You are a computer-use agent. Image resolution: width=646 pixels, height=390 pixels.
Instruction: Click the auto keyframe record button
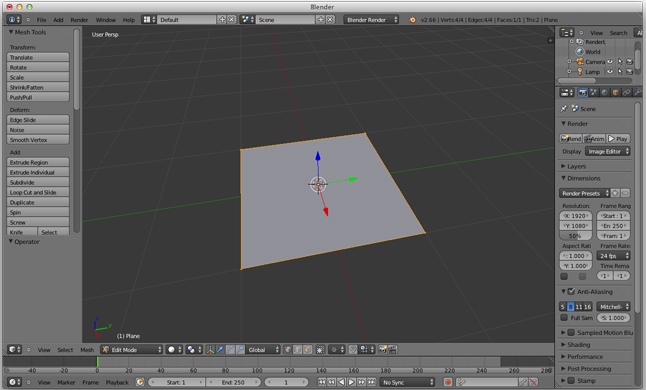448,382
